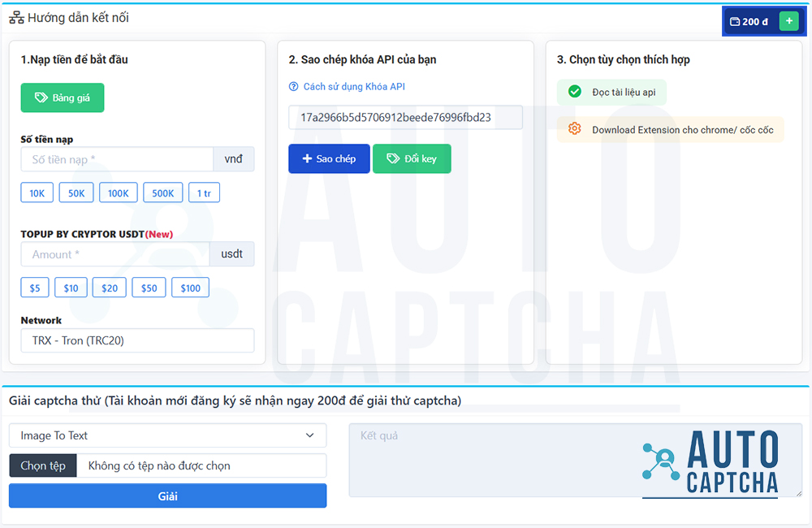
Task: Click Chọn tệp to choose a file
Action: pos(43,465)
